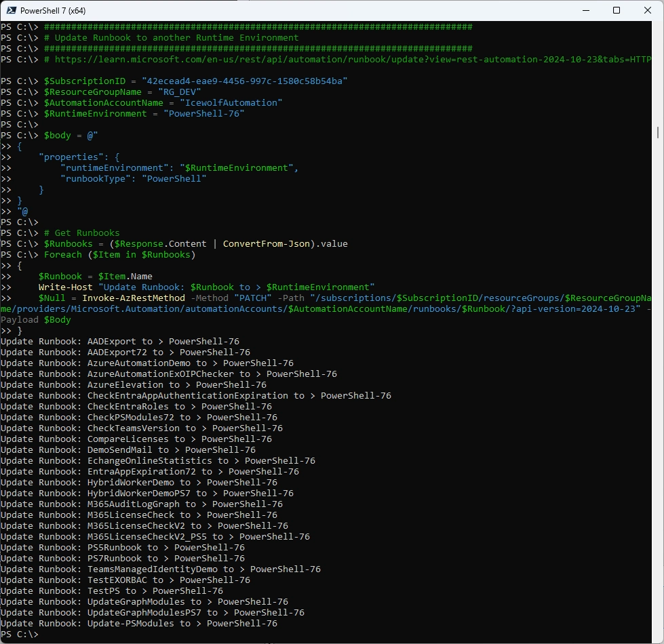Click the "RG_DEV" resource group value
Screen dimensions: 664x644
[x=180, y=92]
